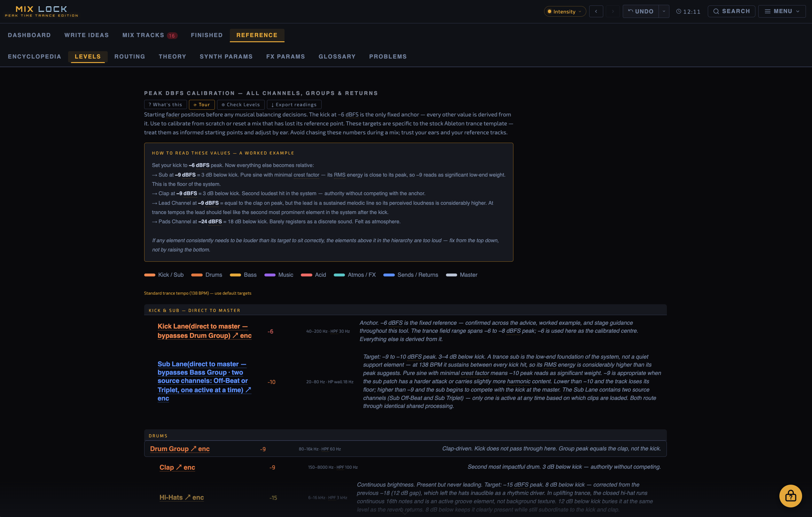The image size is (812, 517).
Task: Run Check Levels
Action: tap(240, 105)
